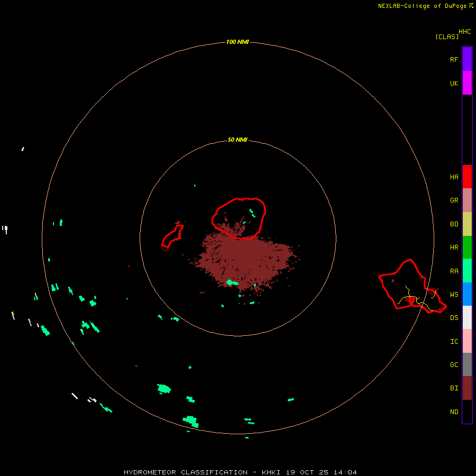Click the RA legend label
Screen dimensions: 476x476
(x=454, y=271)
